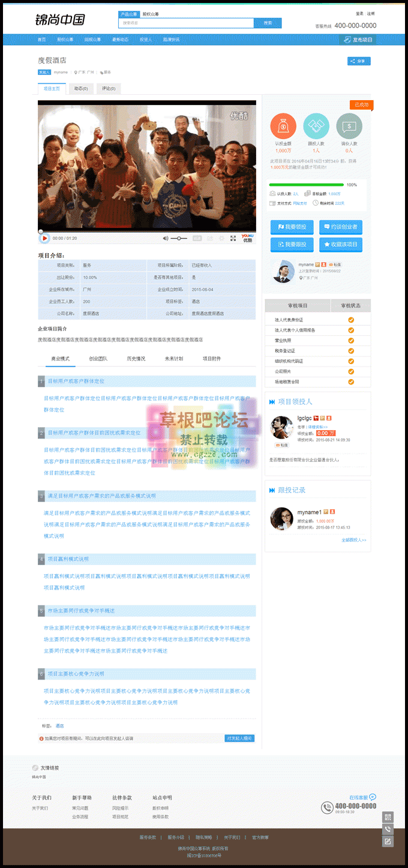Click the video thumbnail of the group
The width and height of the screenshot is (408, 868).
147,166
